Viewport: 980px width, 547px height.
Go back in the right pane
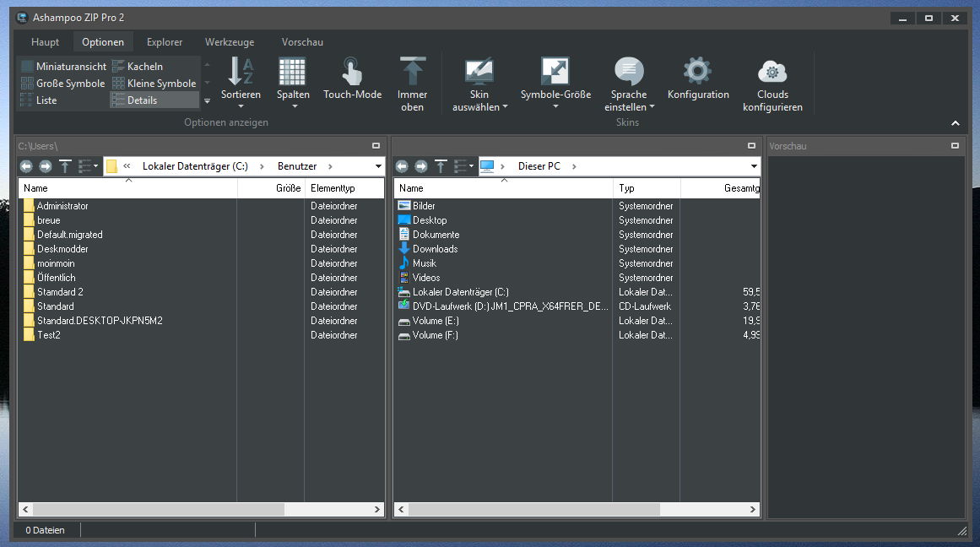[x=402, y=166]
